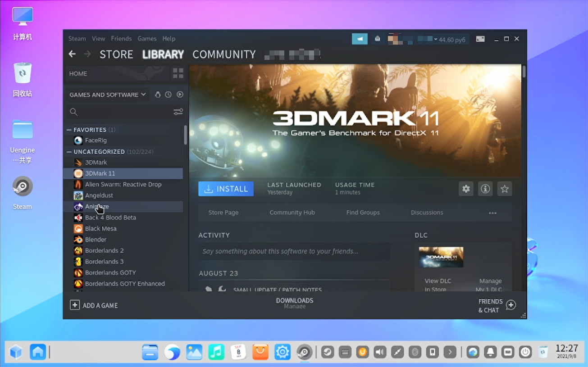Click the Add a Game plus icon

point(74,305)
